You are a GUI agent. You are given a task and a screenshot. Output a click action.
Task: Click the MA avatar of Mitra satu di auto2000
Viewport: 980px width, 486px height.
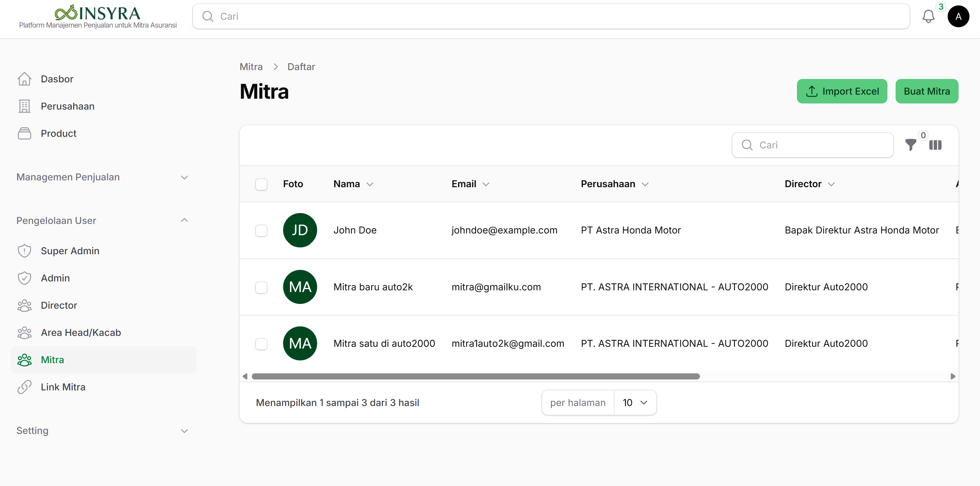[x=300, y=344]
